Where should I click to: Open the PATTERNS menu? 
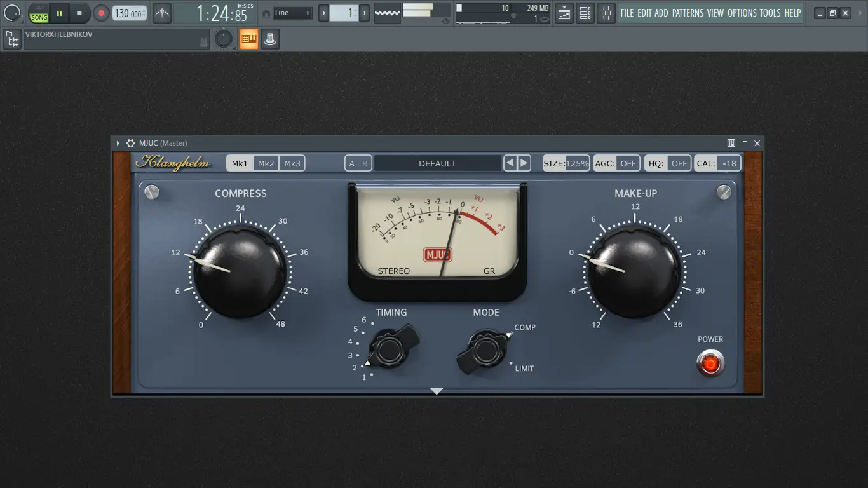(688, 13)
